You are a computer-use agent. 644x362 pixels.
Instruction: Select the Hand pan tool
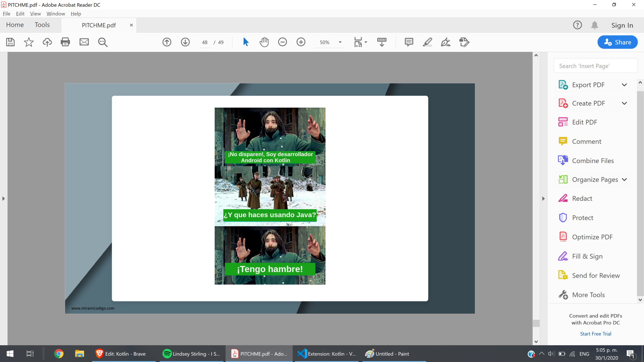(264, 42)
